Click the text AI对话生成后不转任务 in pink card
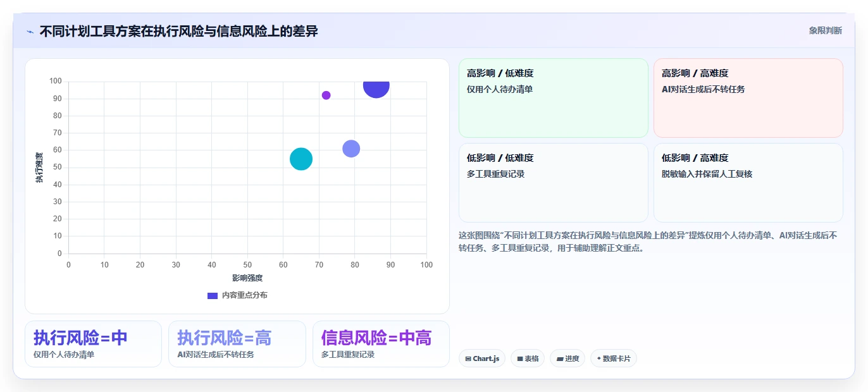 coord(704,89)
